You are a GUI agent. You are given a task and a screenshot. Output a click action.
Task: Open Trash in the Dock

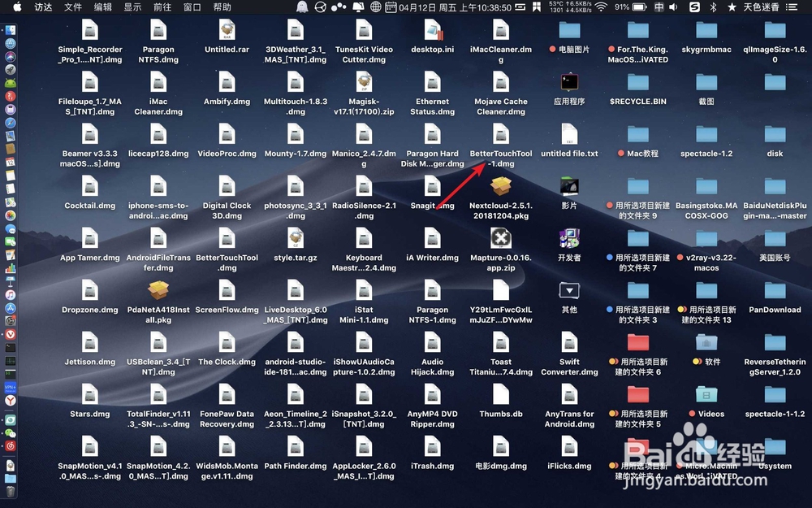click(x=11, y=491)
